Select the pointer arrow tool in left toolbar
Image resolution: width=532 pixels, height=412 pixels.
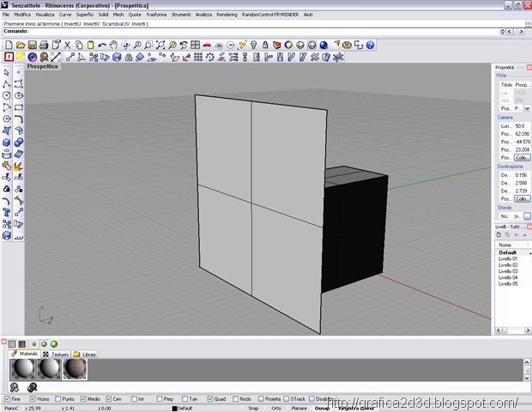coord(7,72)
